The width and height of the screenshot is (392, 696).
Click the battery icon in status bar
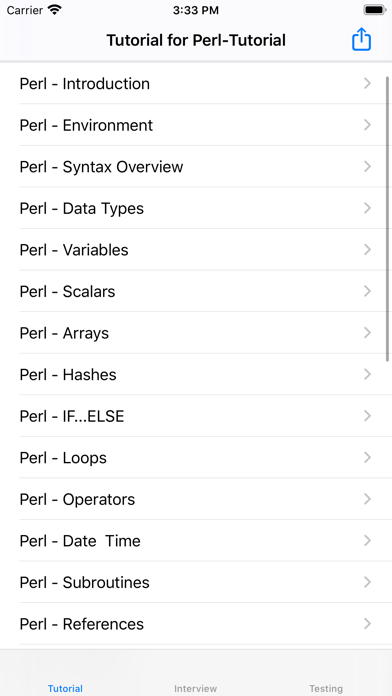[375, 10]
